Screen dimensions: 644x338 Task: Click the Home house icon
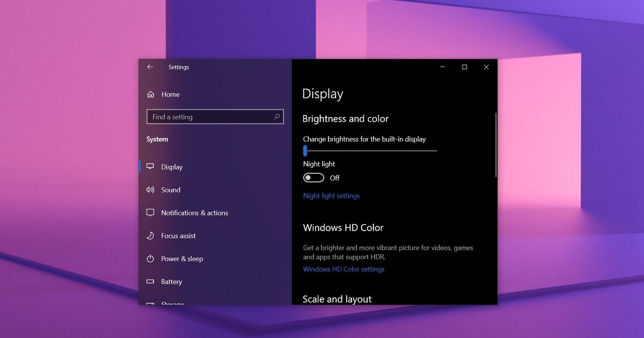(x=151, y=94)
